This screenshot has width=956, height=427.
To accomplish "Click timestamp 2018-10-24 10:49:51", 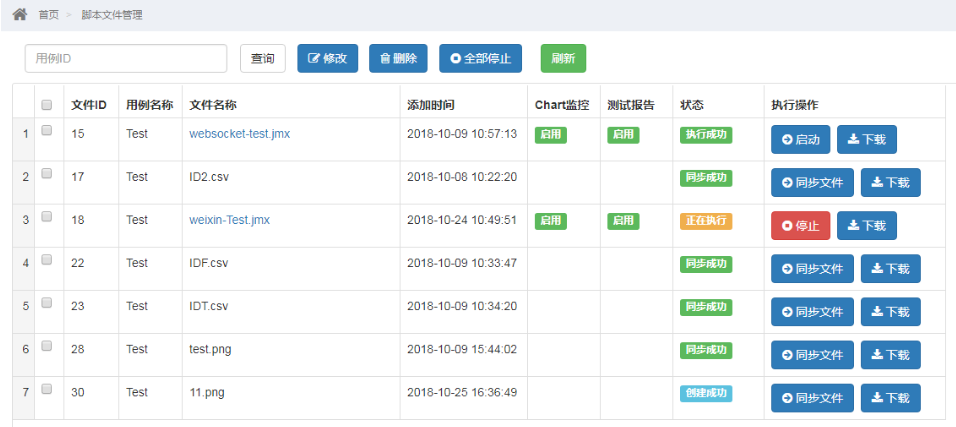I will point(462,220).
